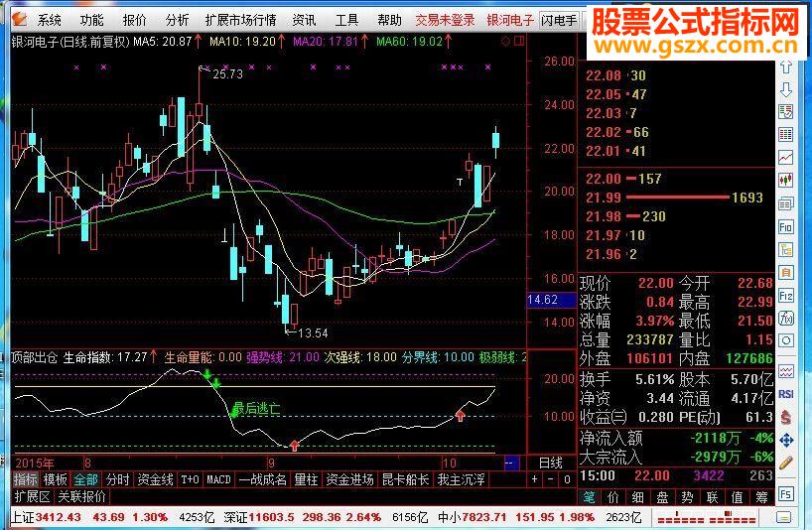Select the circle icon in right sidebar
The width and height of the screenshot is (812, 530).
coord(786,340)
